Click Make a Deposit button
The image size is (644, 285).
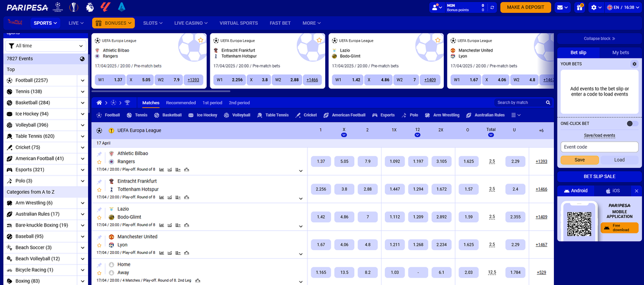[526, 8]
